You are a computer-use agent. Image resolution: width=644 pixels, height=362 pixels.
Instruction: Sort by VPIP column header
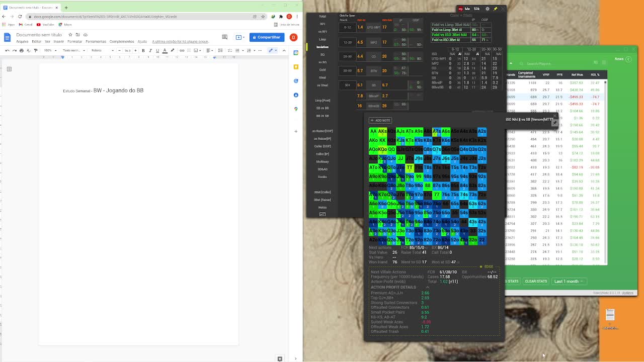coord(546,75)
